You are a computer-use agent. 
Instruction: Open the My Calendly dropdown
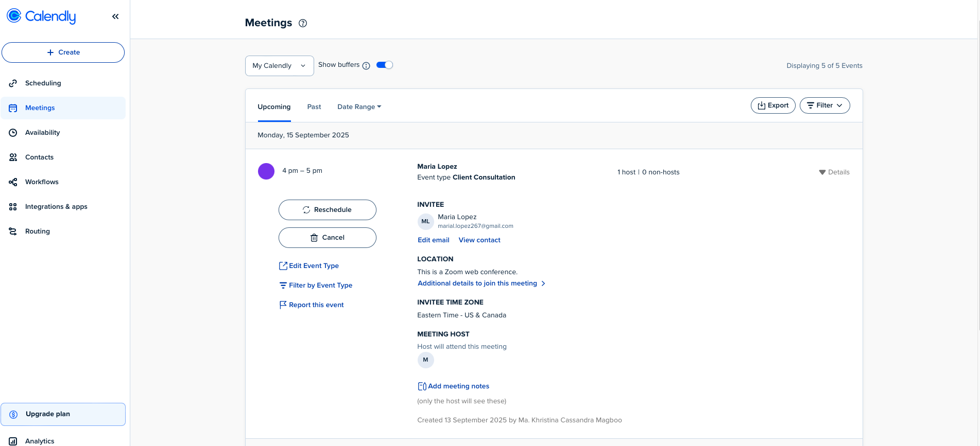[x=279, y=66]
